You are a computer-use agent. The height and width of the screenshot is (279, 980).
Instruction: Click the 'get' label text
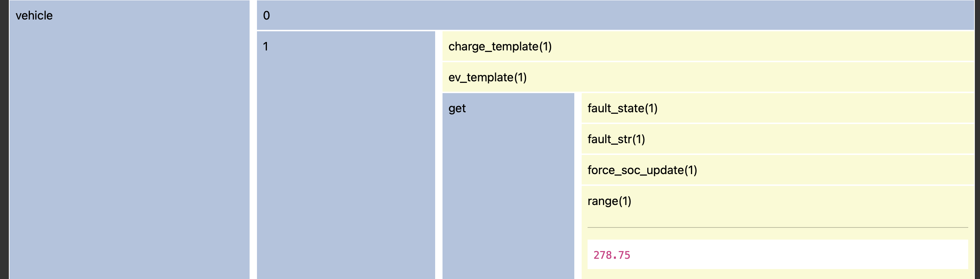457,109
